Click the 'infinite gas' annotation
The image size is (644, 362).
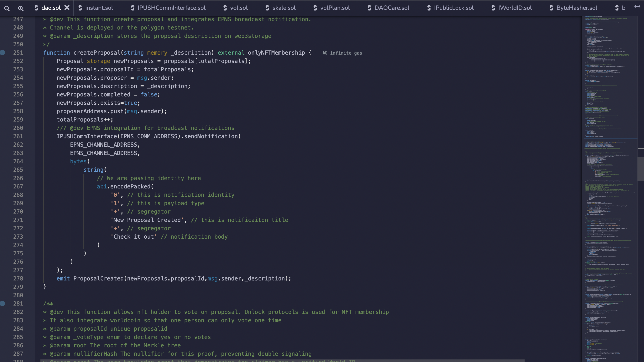(x=346, y=53)
